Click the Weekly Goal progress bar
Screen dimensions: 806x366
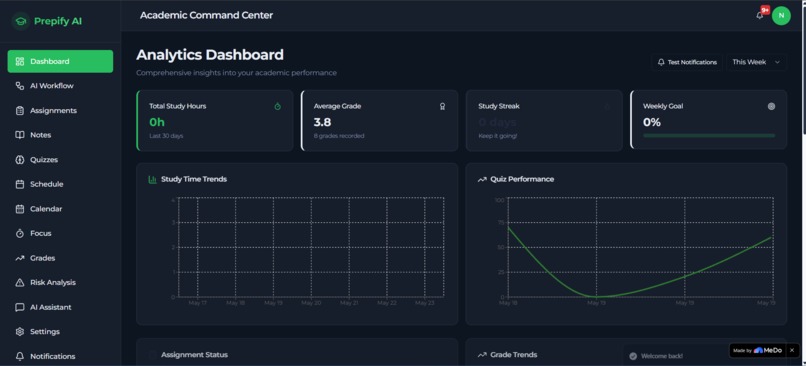click(x=709, y=136)
